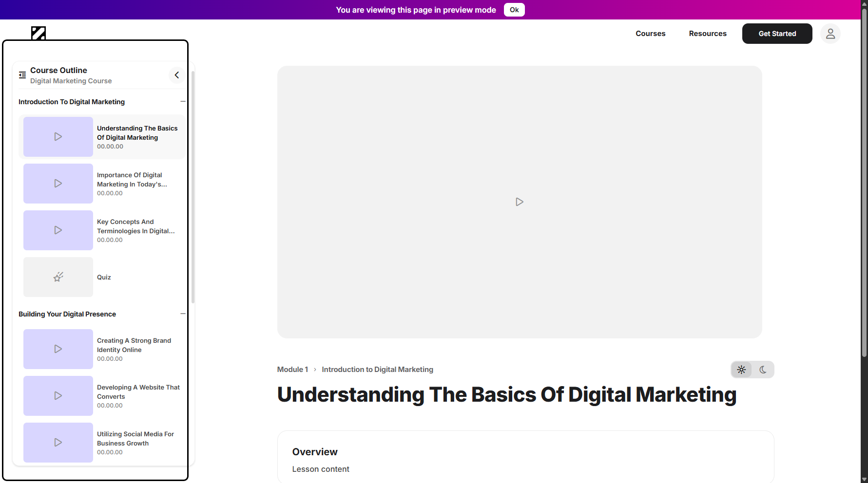Select lesson Understanding The Basics Of Digital Marketing
Image resolution: width=868 pixels, height=483 pixels.
(x=137, y=133)
